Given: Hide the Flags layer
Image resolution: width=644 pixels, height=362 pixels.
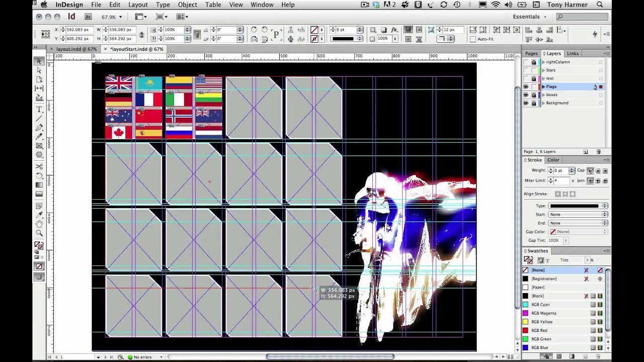Looking at the screenshot, I should coord(526,87).
